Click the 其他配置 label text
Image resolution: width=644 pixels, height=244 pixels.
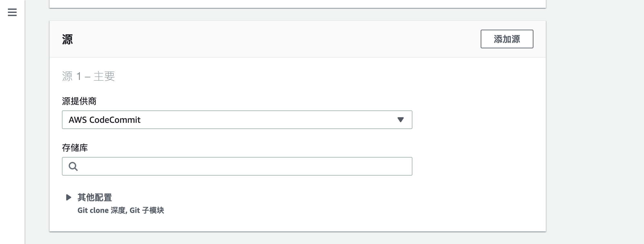pos(95,197)
